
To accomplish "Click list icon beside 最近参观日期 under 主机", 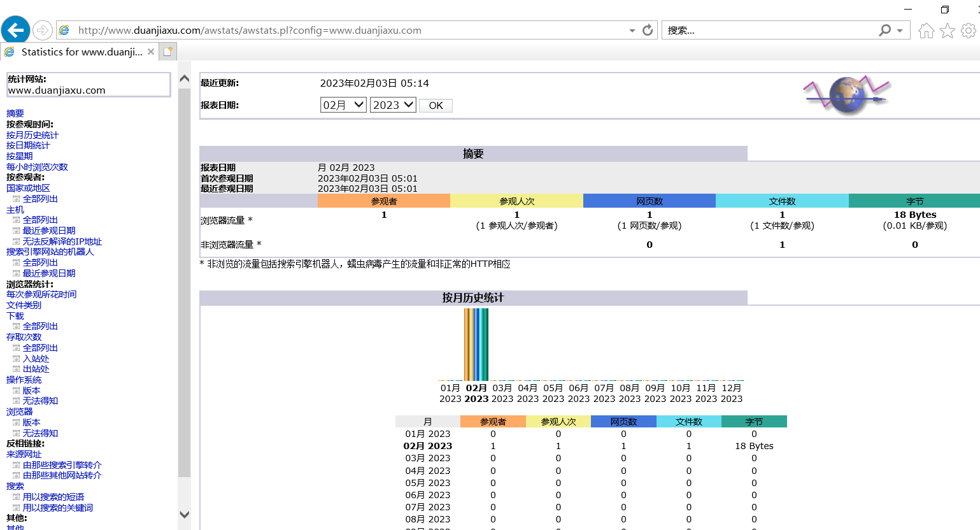I will pyautogui.click(x=17, y=231).
